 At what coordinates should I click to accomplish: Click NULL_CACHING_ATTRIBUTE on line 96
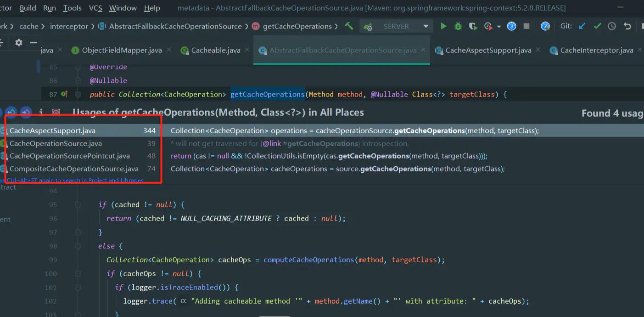click(x=226, y=218)
